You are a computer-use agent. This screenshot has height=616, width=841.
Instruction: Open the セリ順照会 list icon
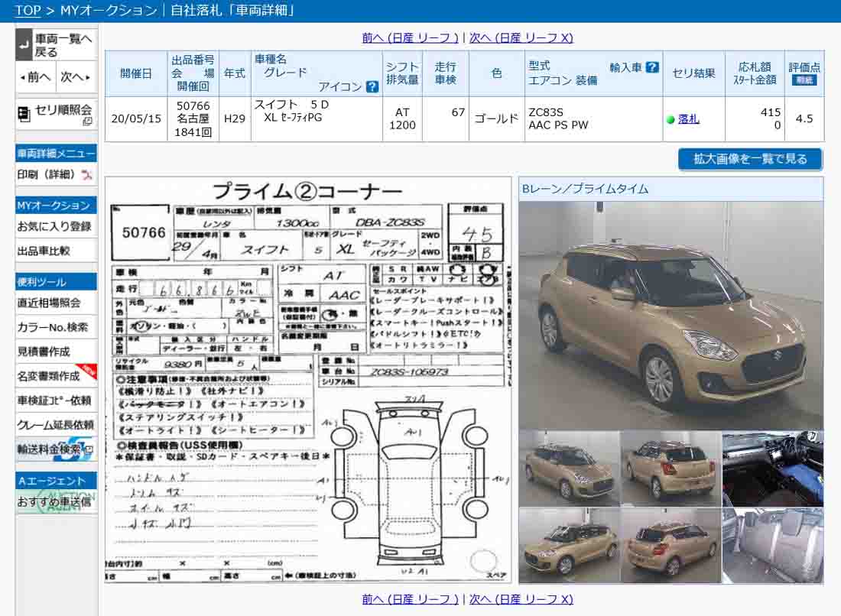tap(24, 113)
